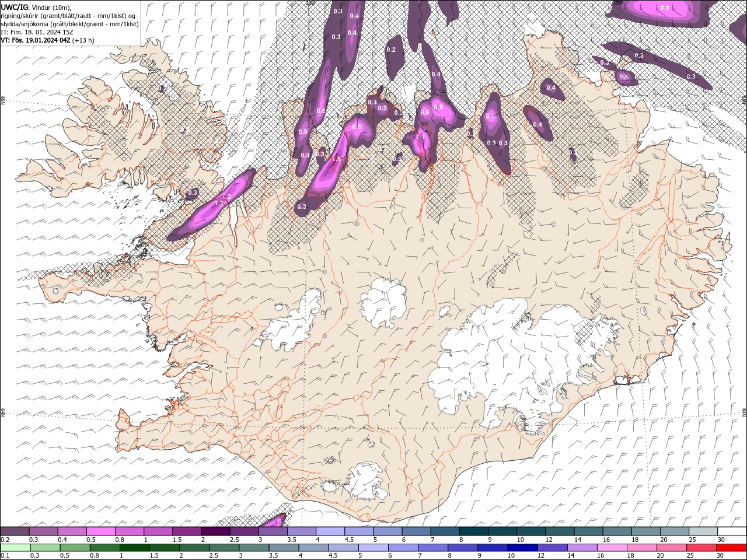Choose the deep blue 10 swatch, lower legend row
The width and height of the screenshot is (747, 560).
tap(523, 548)
